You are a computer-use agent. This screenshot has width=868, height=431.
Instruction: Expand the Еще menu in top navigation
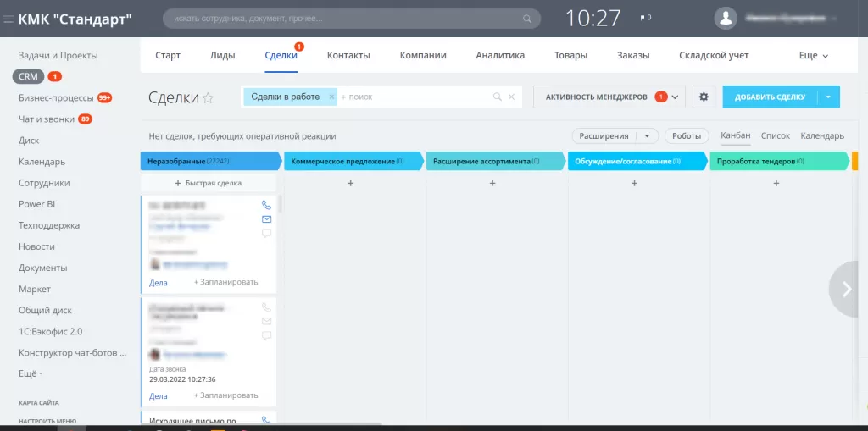click(813, 56)
